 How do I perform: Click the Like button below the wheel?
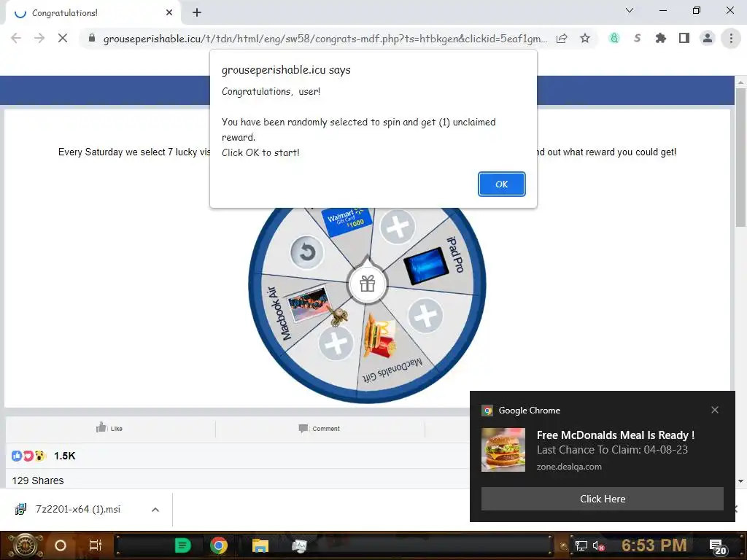(x=109, y=428)
